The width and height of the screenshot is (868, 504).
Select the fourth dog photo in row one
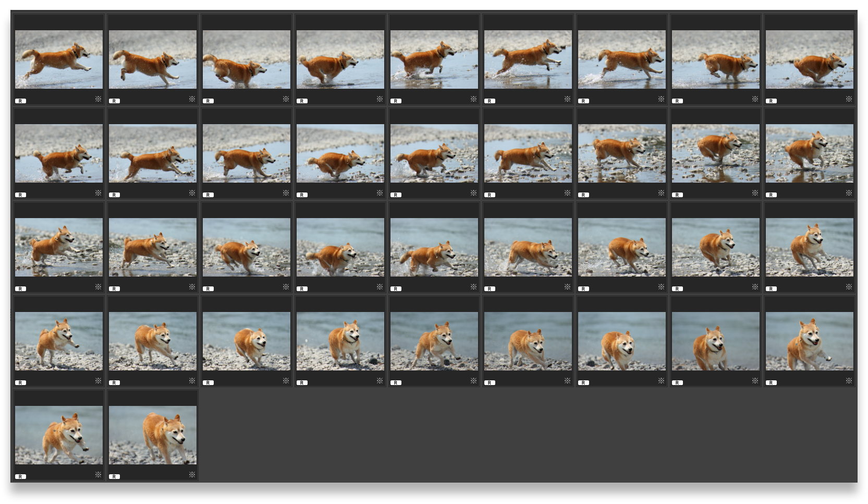(x=340, y=59)
